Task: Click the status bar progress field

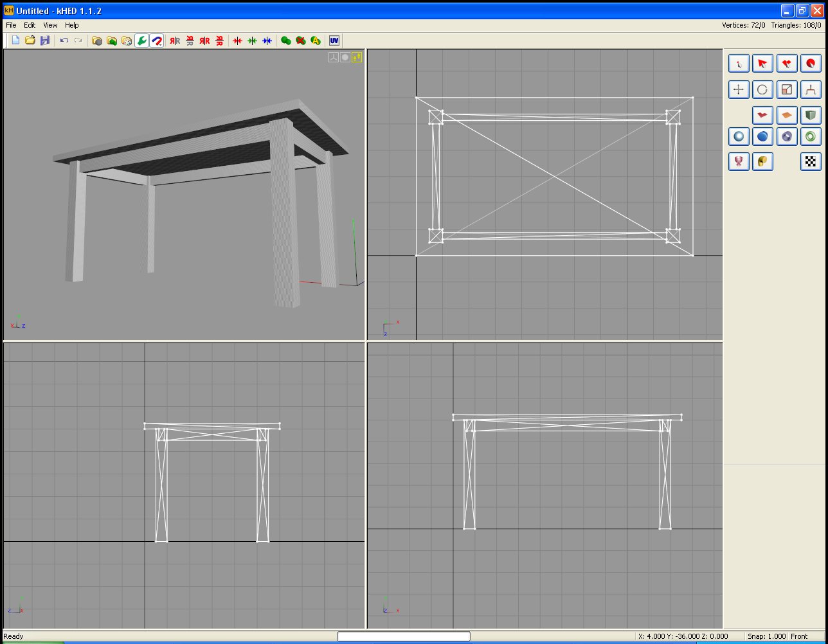Action: click(404, 636)
